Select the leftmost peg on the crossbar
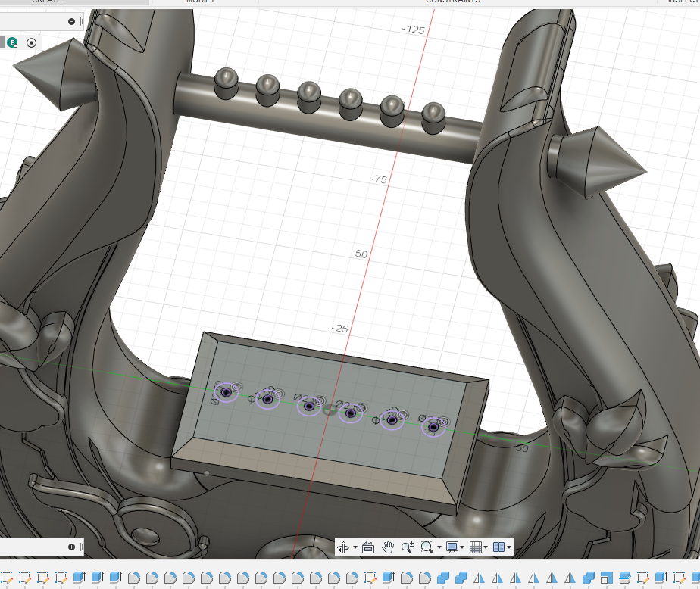The width and height of the screenshot is (700, 589). tap(227, 83)
